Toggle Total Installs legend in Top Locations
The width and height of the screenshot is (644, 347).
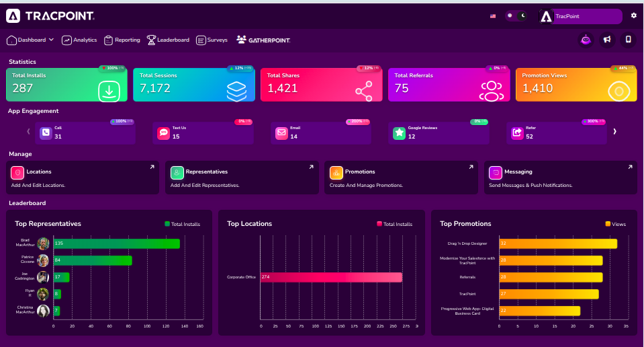[x=395, y=224]
